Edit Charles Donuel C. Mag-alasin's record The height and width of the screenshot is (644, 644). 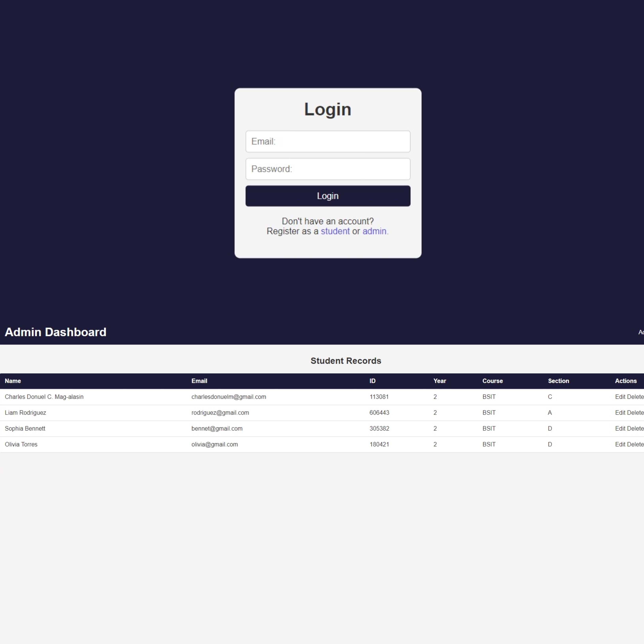tap(620, 397)
